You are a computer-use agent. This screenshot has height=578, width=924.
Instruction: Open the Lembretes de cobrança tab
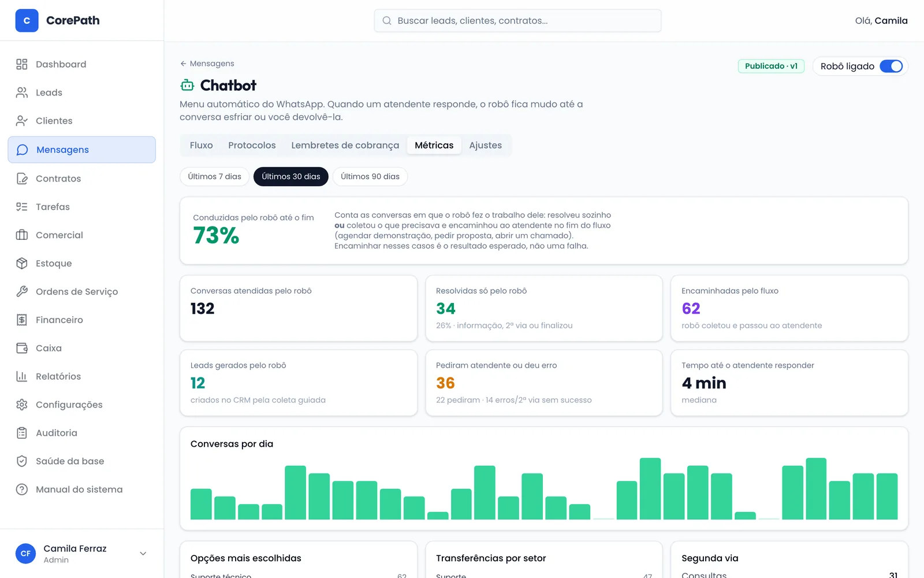point(345,145)
